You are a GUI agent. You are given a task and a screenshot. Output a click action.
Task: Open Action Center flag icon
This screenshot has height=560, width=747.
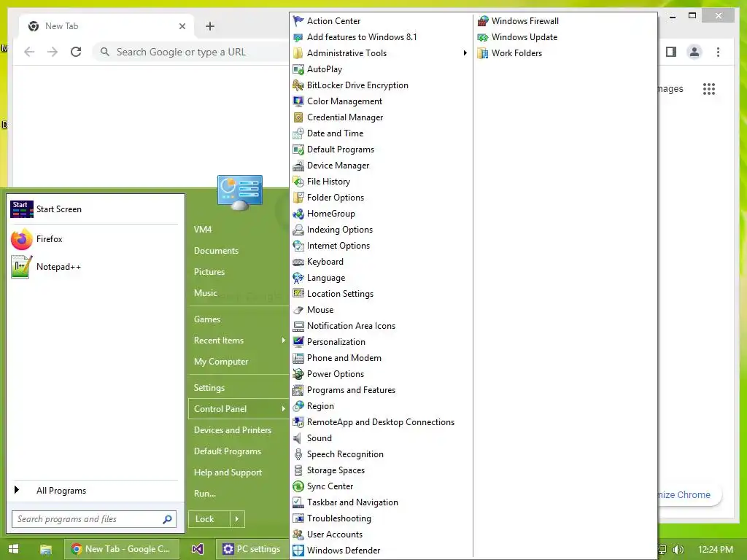pos(298,21)
